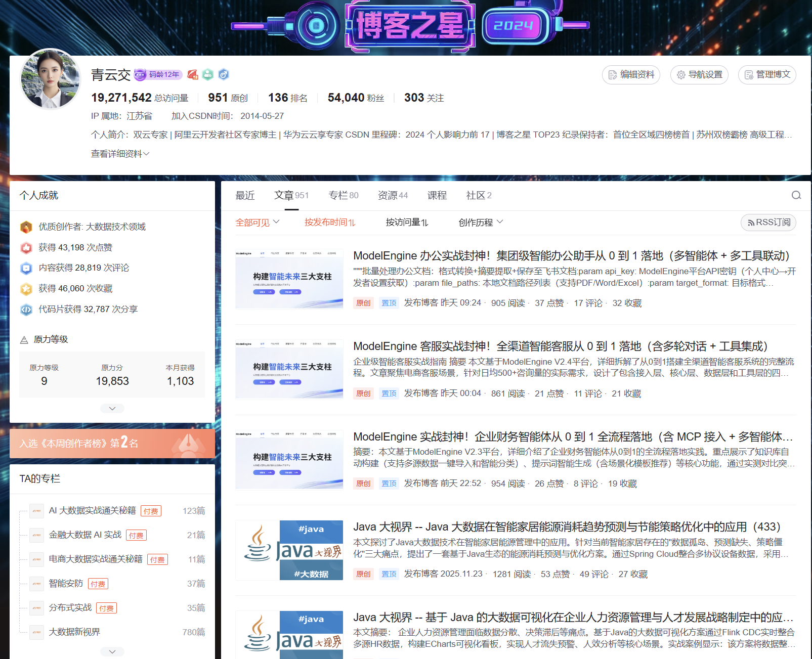
Task: Click the star icon beside 获得 46,060 次收藏
Action: 26,289
